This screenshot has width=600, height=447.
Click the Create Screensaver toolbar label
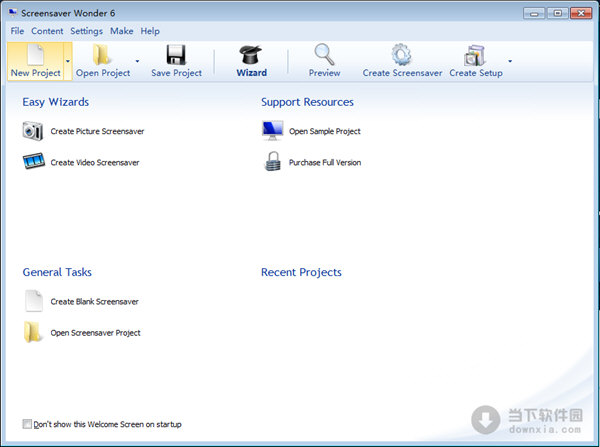pyautogui.click(x=402, y=73)
